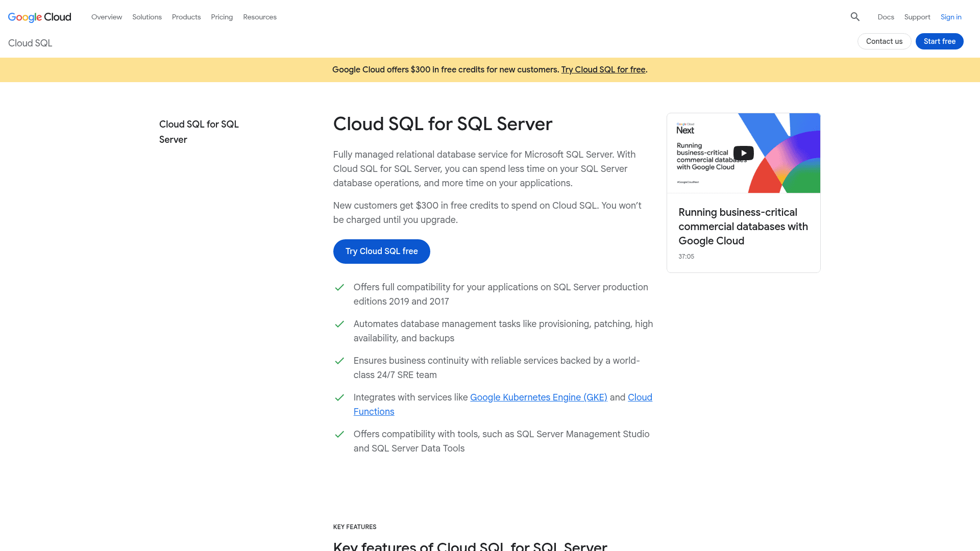Click the checkmark beside 'Automates database management'
Viewport: 980px width, 551px height.
[x=339, y=324]
